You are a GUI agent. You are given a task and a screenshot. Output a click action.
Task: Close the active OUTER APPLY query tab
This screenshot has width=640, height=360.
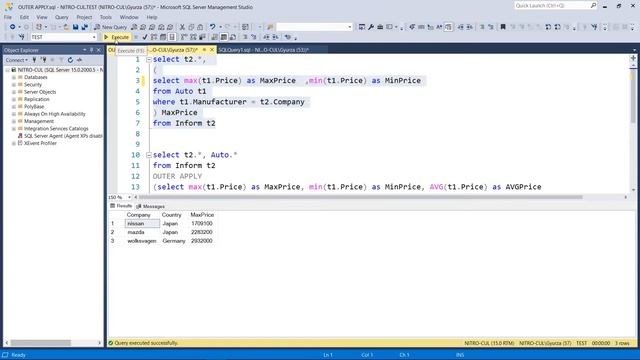[212, 50]
